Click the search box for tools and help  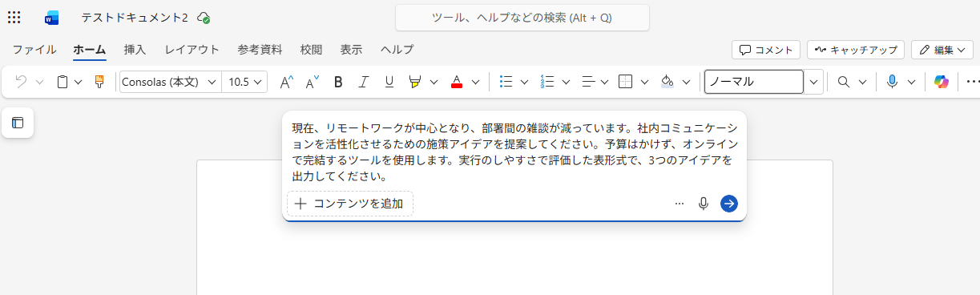click(522, 18)
